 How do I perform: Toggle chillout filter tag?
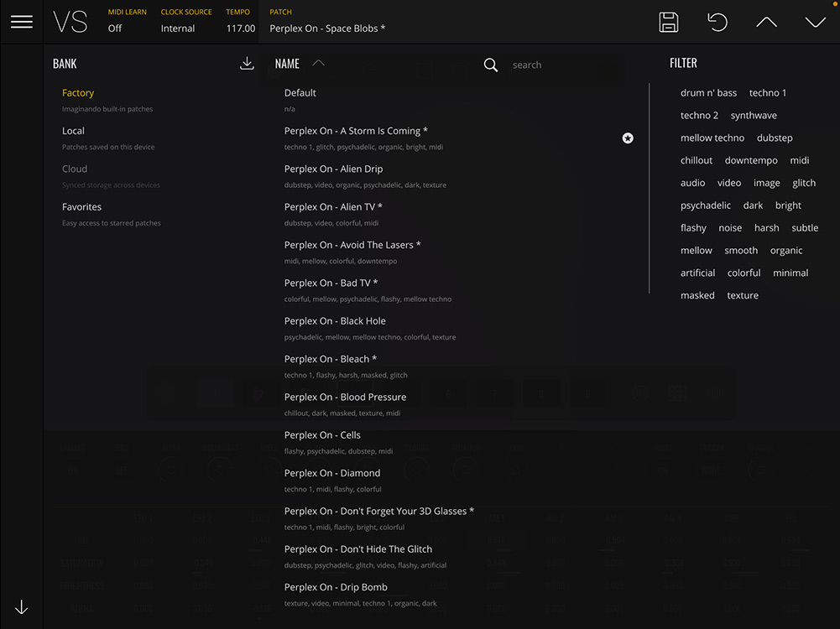pos(696,160)
